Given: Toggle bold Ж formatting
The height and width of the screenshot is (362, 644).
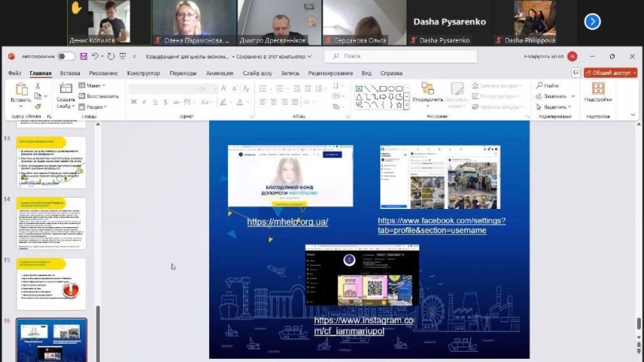Looking at the screenshot, I should pyautogui.click(x=133, y=102).
